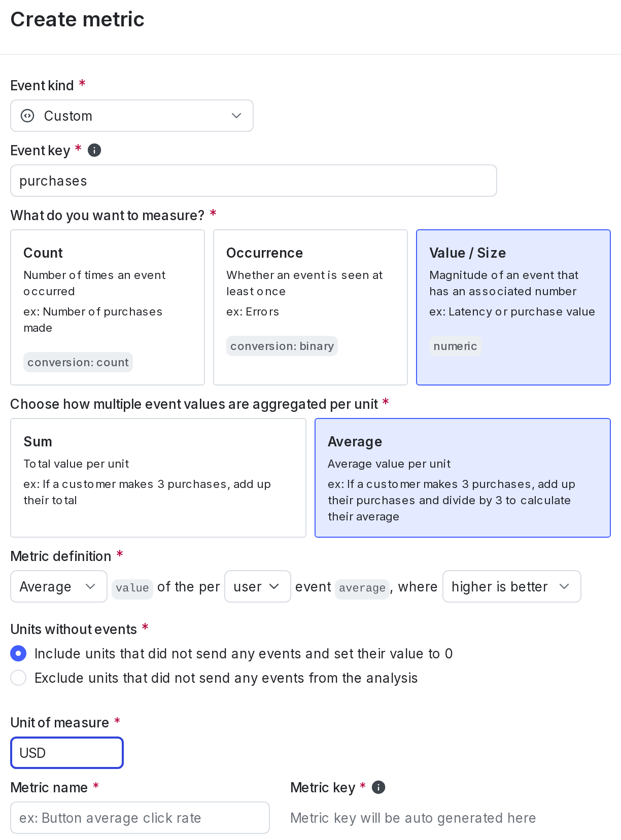
Task: Select include units with value zero
Action: tap(18, 653)
